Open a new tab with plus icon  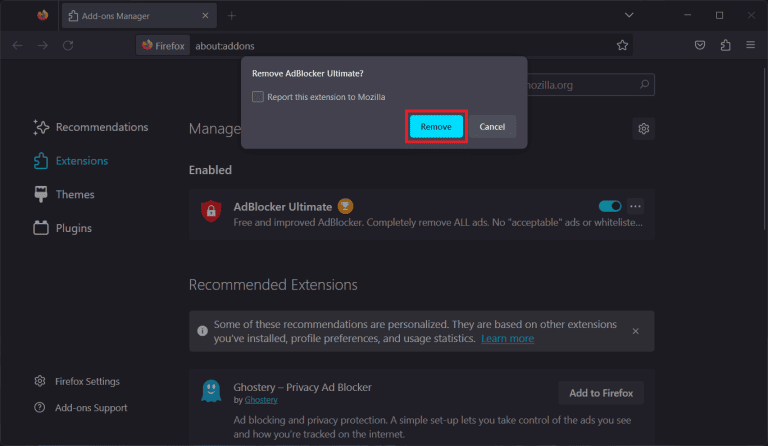(232, 15)
